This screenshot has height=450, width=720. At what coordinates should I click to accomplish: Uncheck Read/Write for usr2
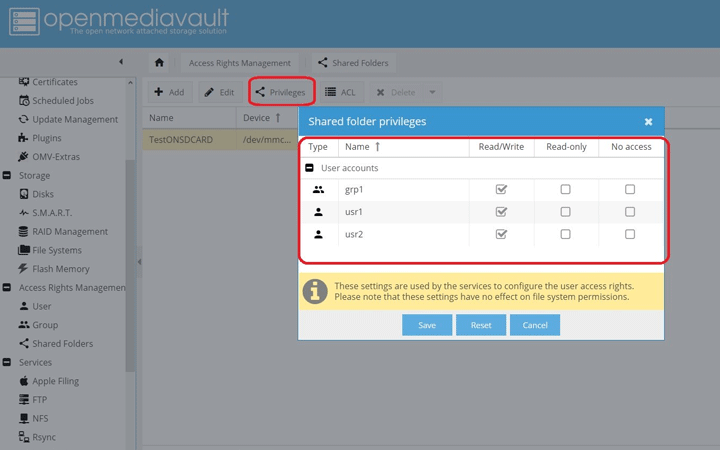click(501, 234)
